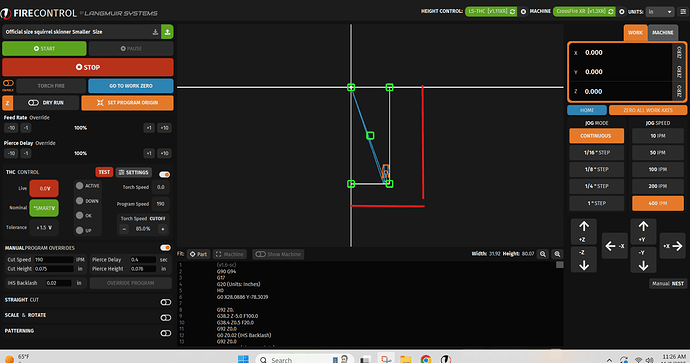This screenshot has height=363, width=690.
Task: Click the FireControl taskbar icon
Action: coord(446,359)
